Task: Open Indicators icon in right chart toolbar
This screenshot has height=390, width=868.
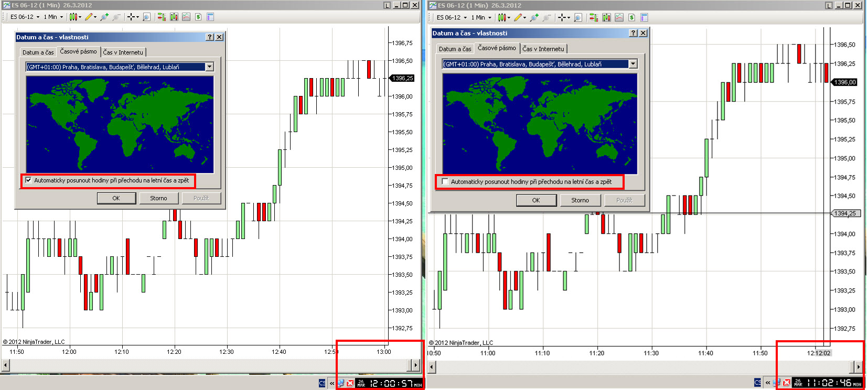Action: [x=619, y=17]
